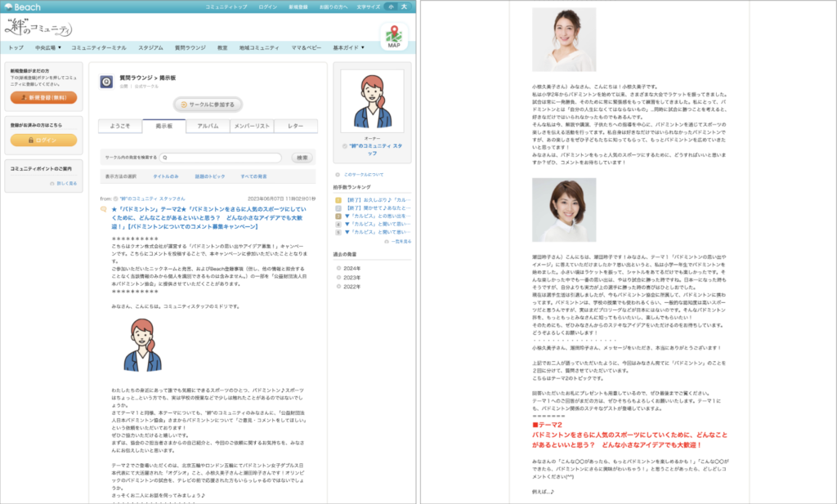This screenshot has height=504, width=837.
Task: Click the post timestamp 2023年06月07日
Action: [281, 198]
